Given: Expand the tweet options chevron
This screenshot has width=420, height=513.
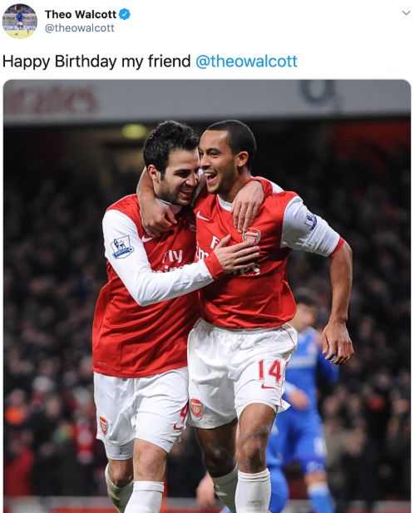Looking at the screenshot, I should click(x=406, y=13).
